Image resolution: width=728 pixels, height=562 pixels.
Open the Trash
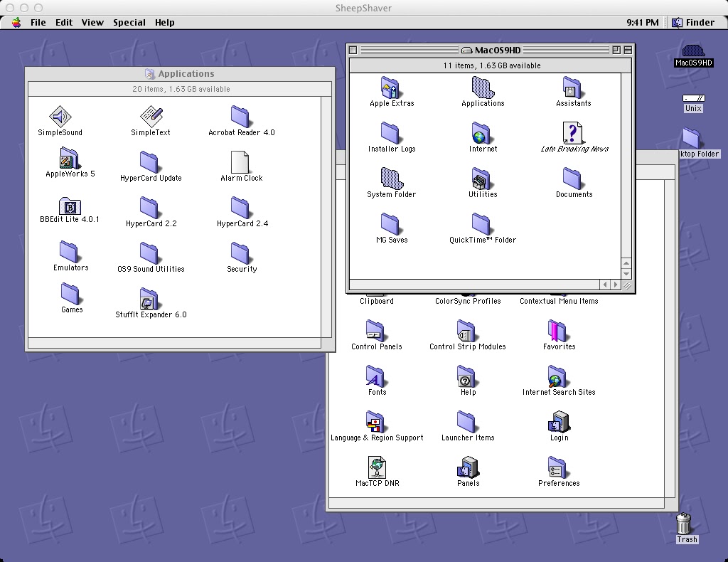pos(685,524)
